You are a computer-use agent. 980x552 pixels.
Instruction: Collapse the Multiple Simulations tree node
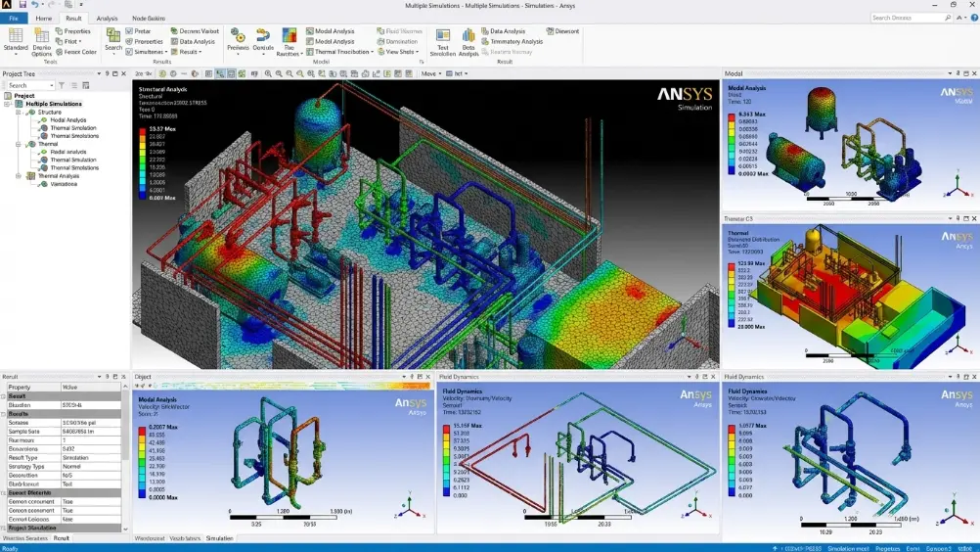point(8,104)
